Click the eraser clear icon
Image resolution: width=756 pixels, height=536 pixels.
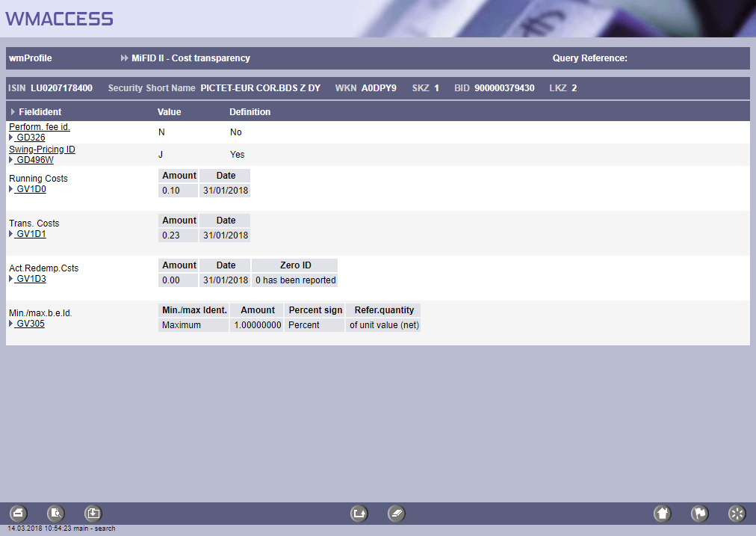397,514
